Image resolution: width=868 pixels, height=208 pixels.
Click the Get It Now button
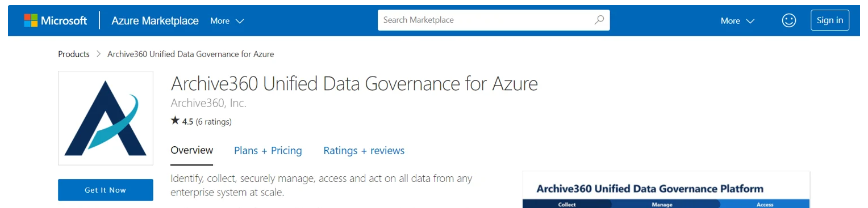pyautogui.click(x=106, y=190)
